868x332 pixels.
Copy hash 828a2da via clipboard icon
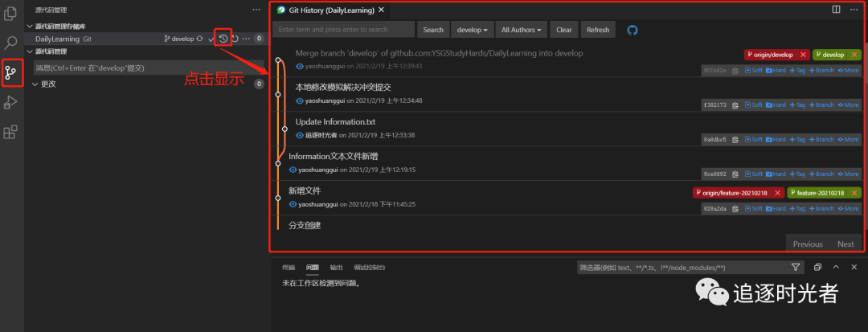click(x=735, y=209)
